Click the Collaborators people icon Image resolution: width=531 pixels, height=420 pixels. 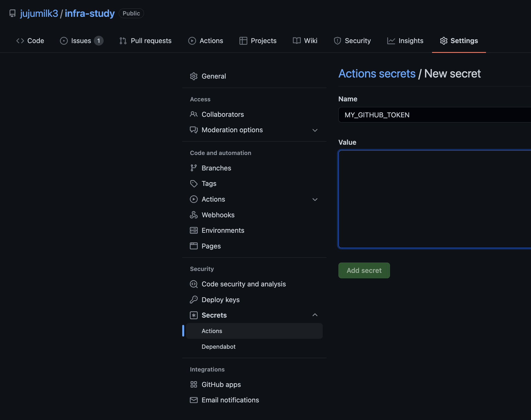194,114
